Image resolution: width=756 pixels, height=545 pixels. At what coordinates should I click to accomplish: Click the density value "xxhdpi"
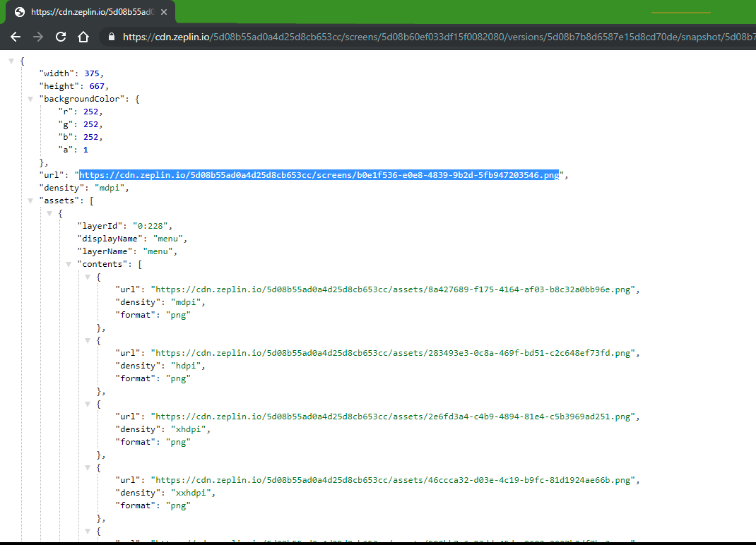pyautogui.click(x=191, y=493)
